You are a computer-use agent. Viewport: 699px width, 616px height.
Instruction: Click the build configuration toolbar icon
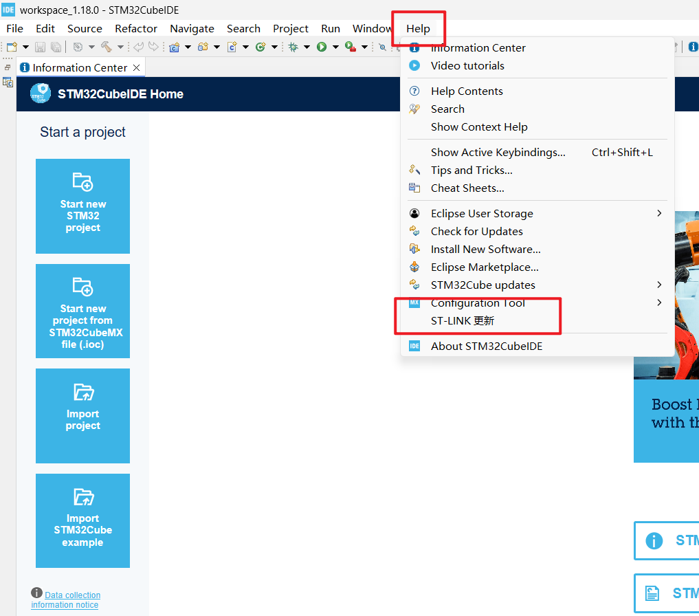[x=78, y=47]
